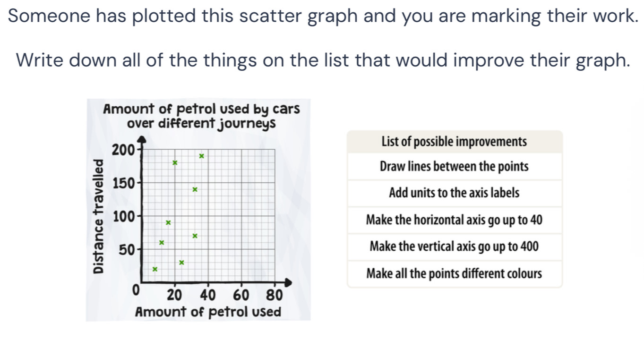Click the topmost green cross data point

tap(201, 155)
